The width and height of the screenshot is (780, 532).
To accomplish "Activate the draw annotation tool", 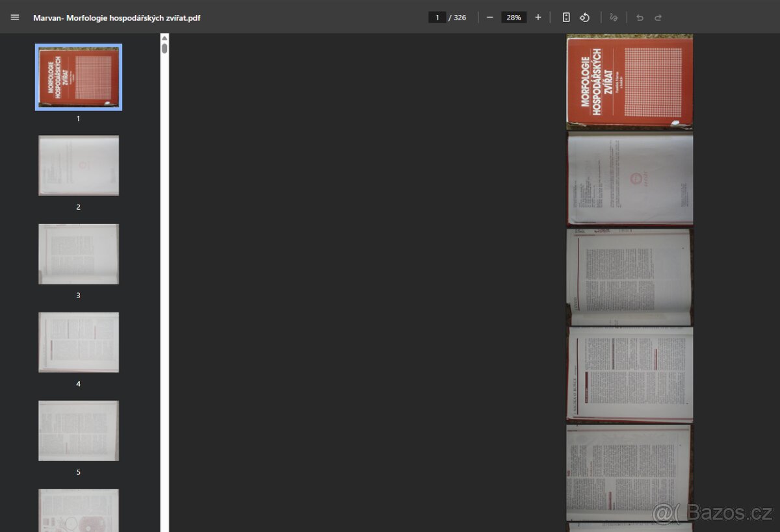I will pyautogui.click(x=614, y=18).
